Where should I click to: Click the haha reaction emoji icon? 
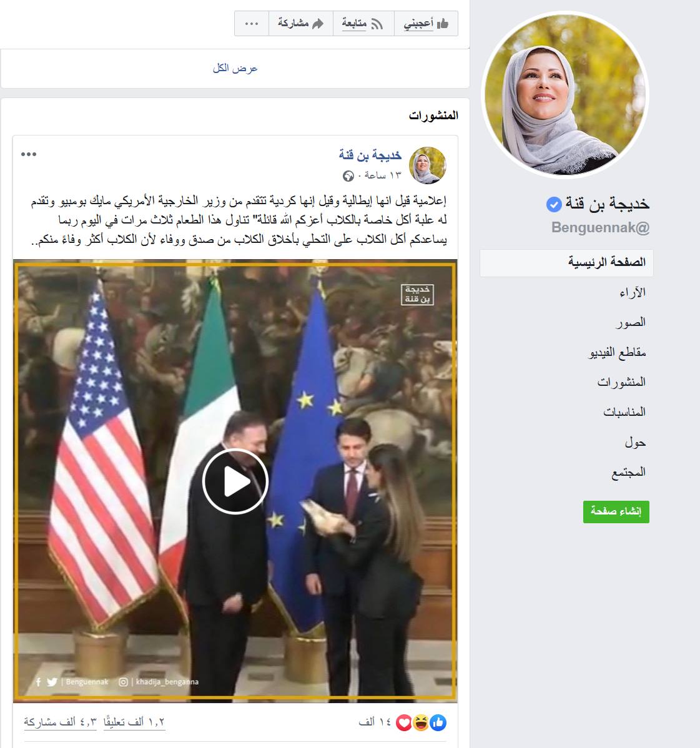click(x=421, y=723)
